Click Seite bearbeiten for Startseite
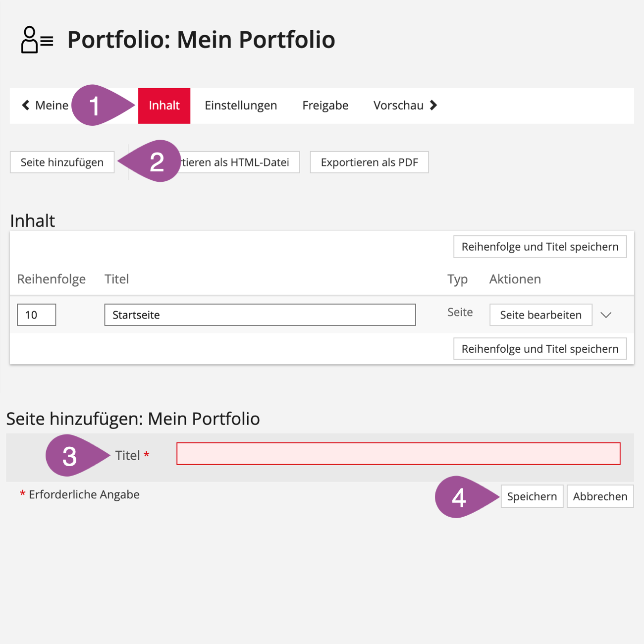644x644 pixels. pyautogui.click(x=540, y=315)
